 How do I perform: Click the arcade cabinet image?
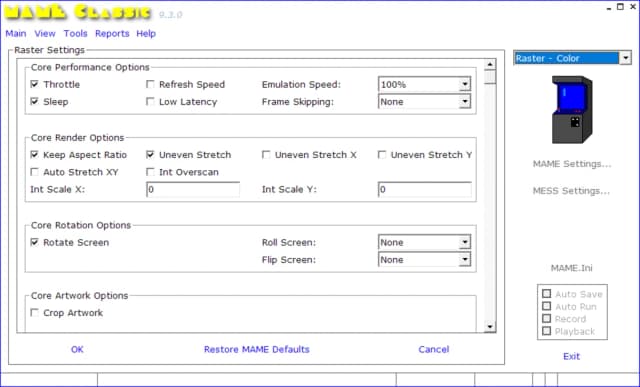[572, 109]
